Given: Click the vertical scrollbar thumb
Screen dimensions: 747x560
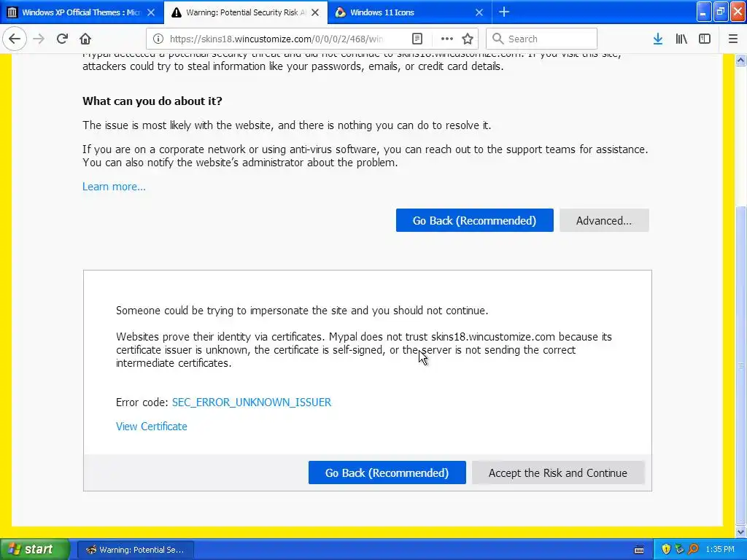Looking at the screenshot, I should coord(741,365).
